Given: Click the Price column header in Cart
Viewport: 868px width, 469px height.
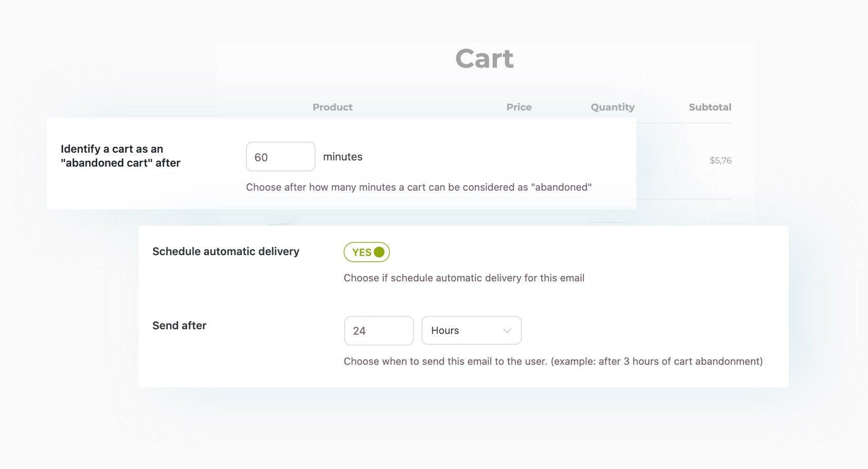Looking at the screenshot, I should (x=519, y=107).
